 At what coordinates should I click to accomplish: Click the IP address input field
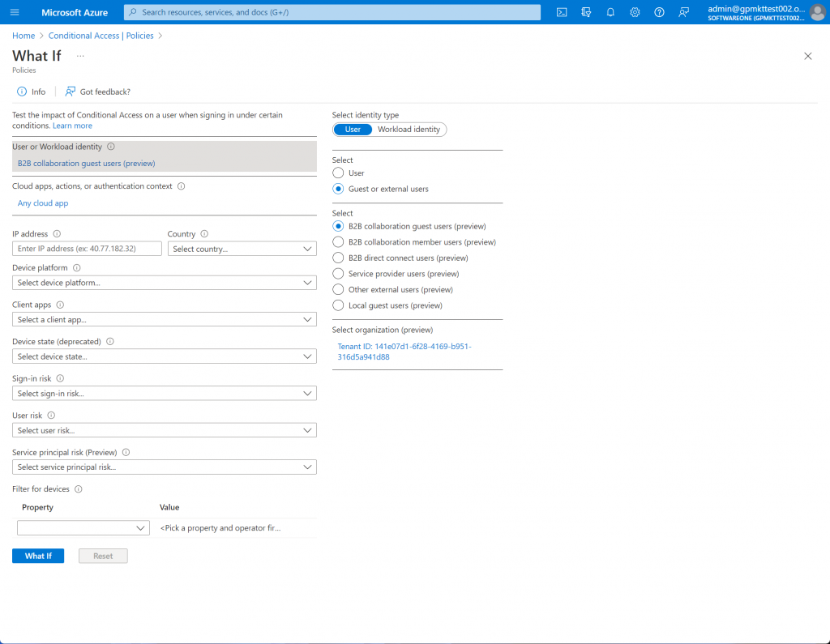point(87,249)
